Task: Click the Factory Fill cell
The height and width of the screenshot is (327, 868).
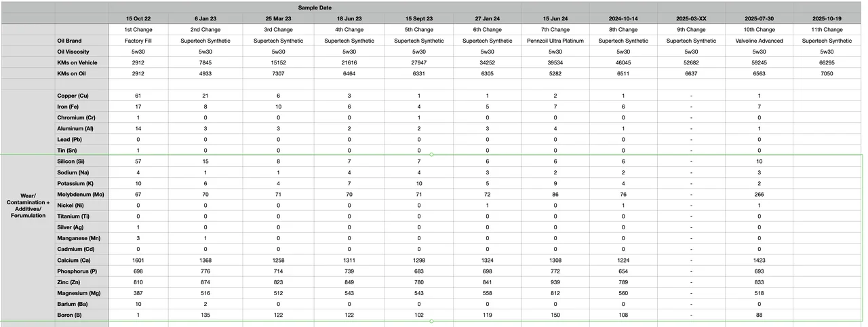Action: (138, 41)
